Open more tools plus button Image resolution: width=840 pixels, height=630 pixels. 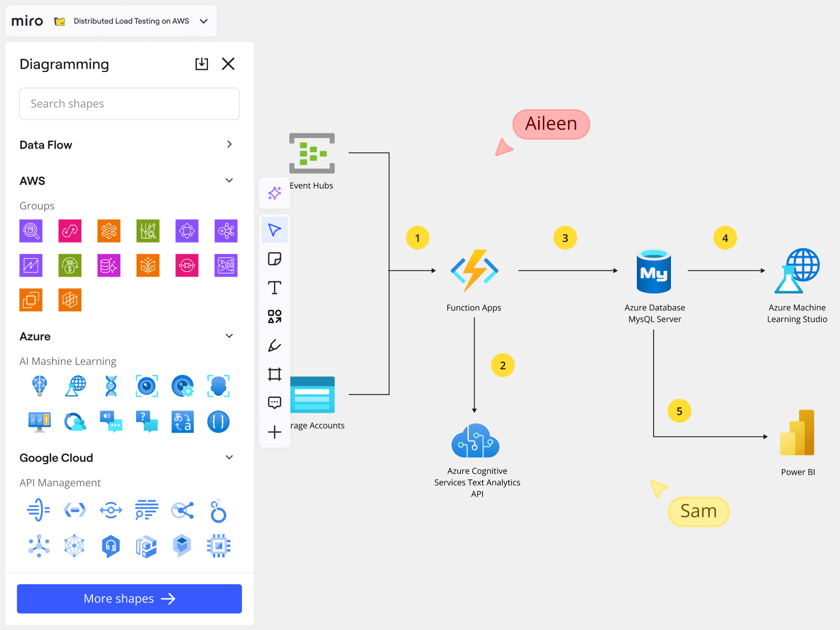tap(275, 432)
